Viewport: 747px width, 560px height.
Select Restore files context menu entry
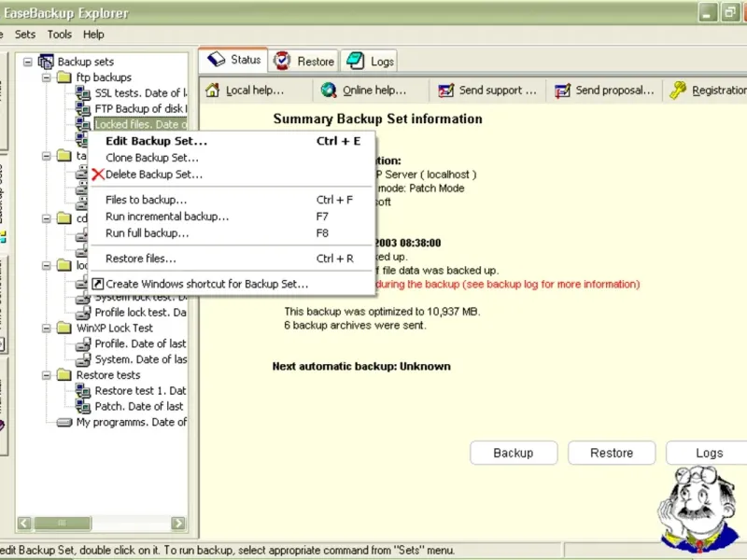point(233,259)
